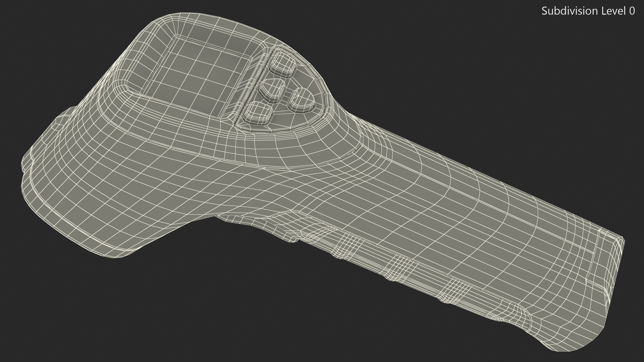Viewport: 644px width, 362px height.
Task: Select the middle rounded keypad button mesh
Action: point(272,90)
